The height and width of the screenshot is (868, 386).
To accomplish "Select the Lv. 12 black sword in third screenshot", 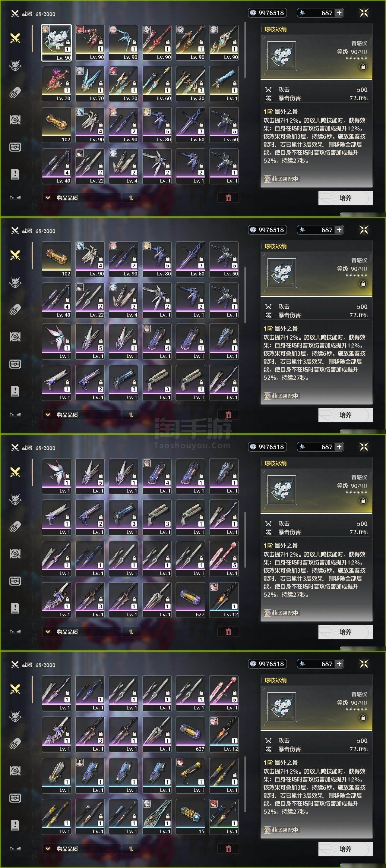I will coord(224,600).
